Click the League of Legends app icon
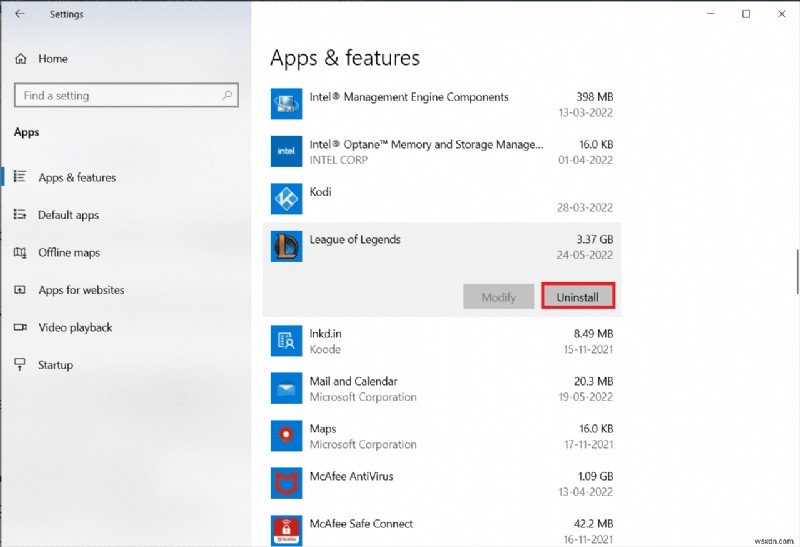 (x=287, y=246)
